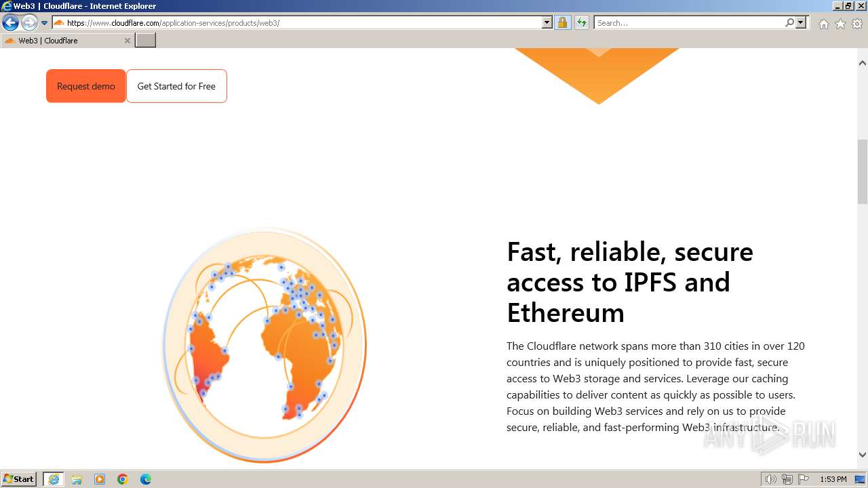Click the Cloudflare favicon in address bar
The image size is (868, 488).
coord(59,23)
